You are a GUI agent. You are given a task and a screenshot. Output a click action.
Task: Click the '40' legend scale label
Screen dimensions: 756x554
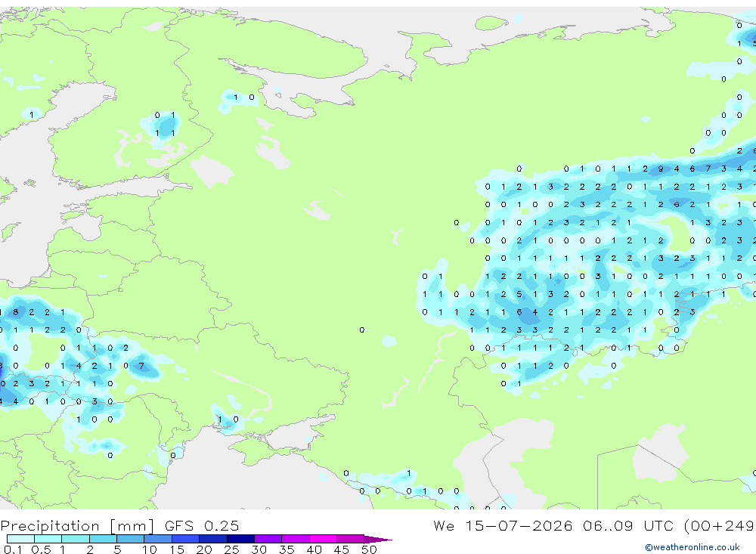click(x=314, y=549)
